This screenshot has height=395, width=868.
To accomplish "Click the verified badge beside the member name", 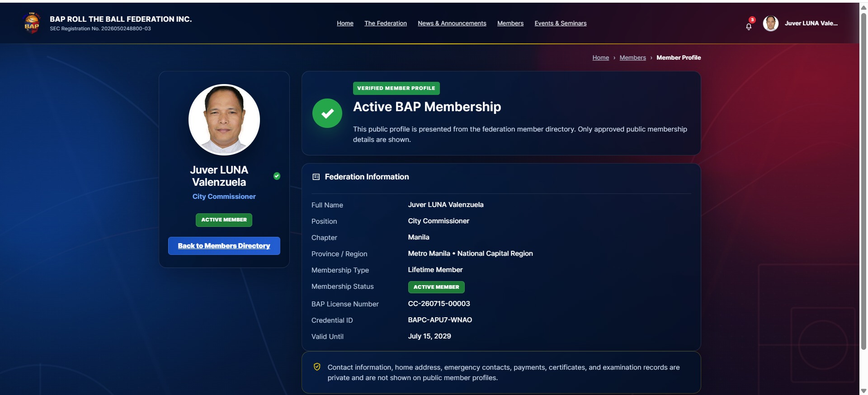I will click(277, 176).
